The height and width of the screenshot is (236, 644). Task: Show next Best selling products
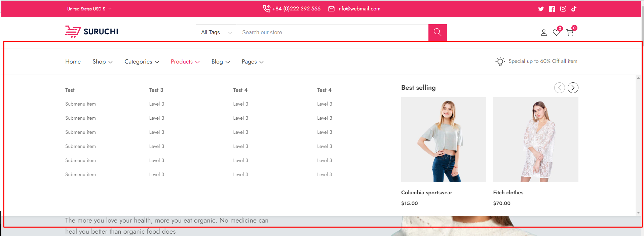click(573, 88)
